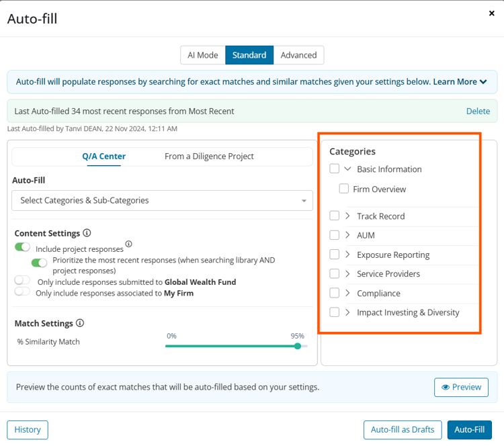Expand the Learn More chevron
This screenshot has height=446, width=504.
pos(482,82)
